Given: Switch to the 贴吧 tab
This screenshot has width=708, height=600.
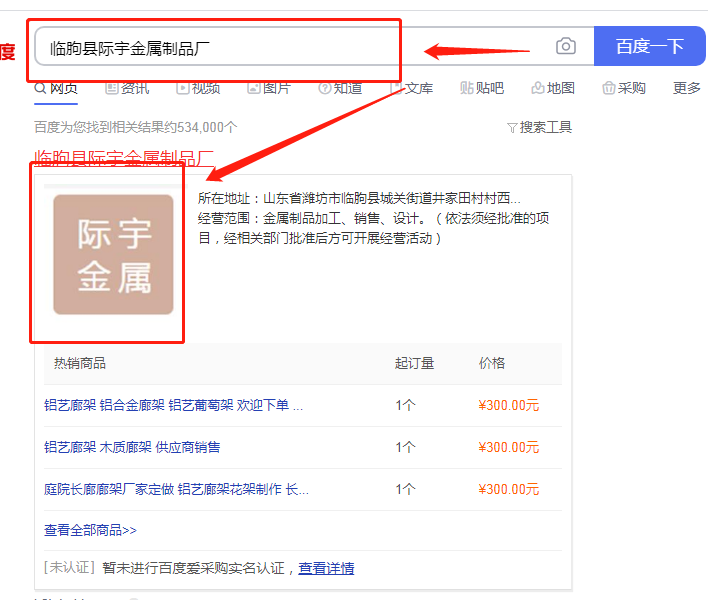Looking at the screenshot, I should coord(482,88).
